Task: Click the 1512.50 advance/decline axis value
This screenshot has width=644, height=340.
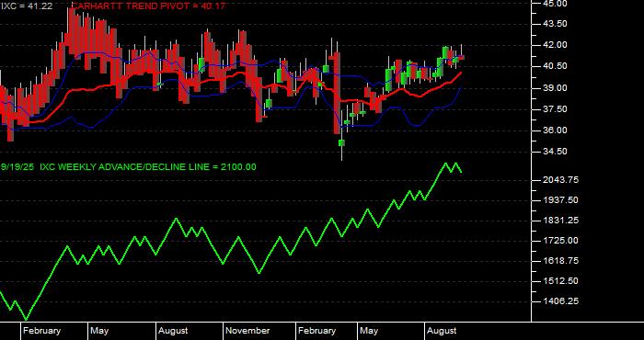Action: click(561, 281)
